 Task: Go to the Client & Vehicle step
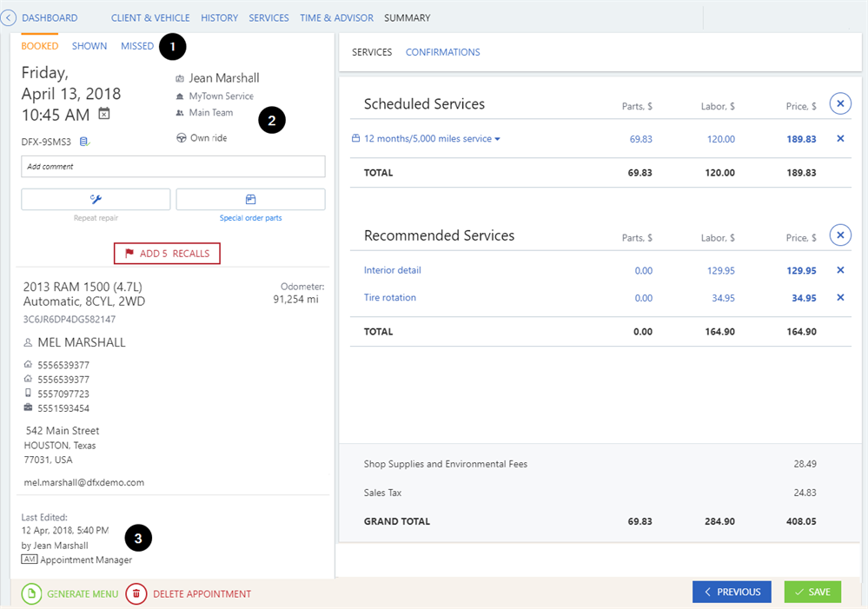(150, 17)
